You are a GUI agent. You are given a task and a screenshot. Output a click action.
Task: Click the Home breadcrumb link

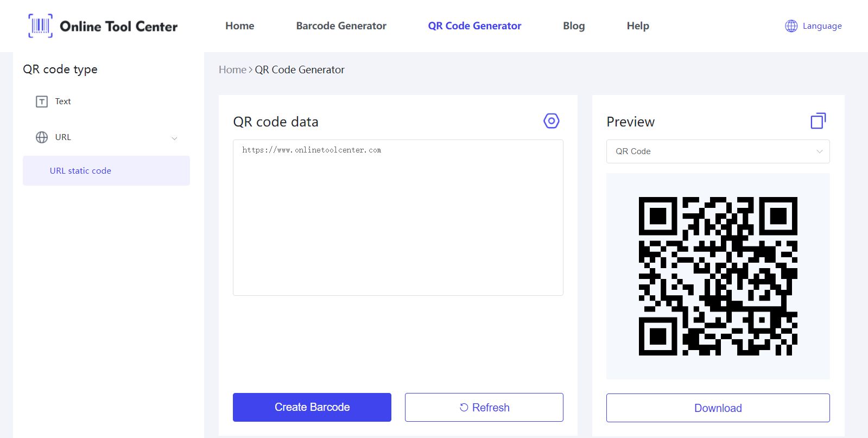tap(232, 70)
